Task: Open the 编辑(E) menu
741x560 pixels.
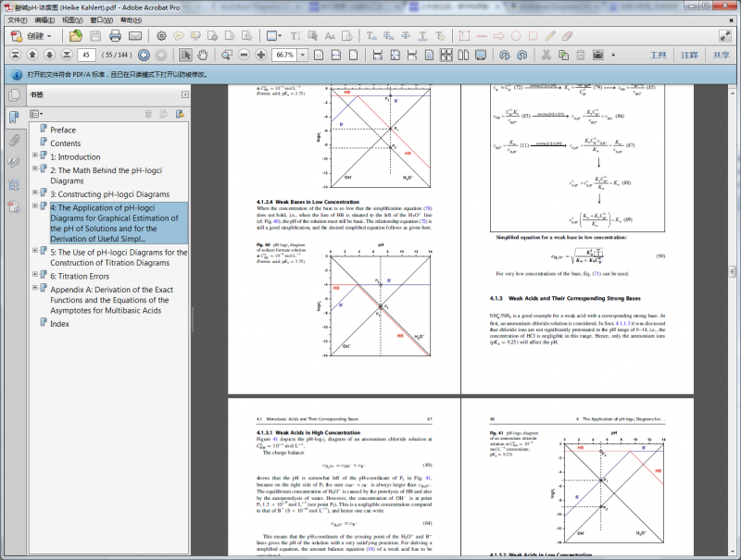Action: coord(43,19)
